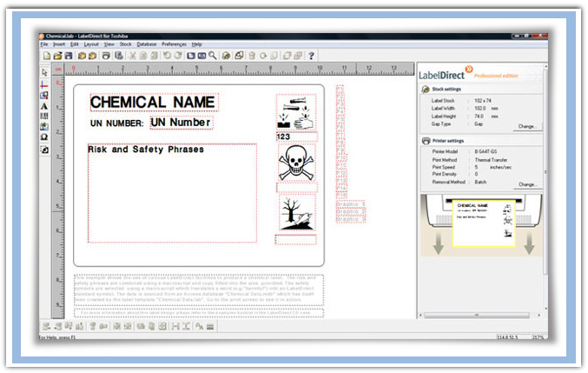Choose the text 'A' tool
The height and width of the screenshot is (373, 588).
click(x=44, y=105)
